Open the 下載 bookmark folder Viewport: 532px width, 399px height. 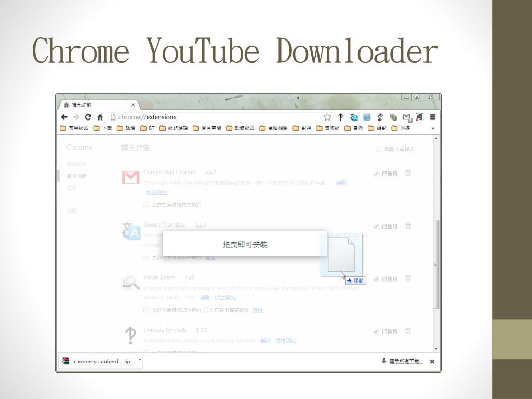click(x=102, y=128)
